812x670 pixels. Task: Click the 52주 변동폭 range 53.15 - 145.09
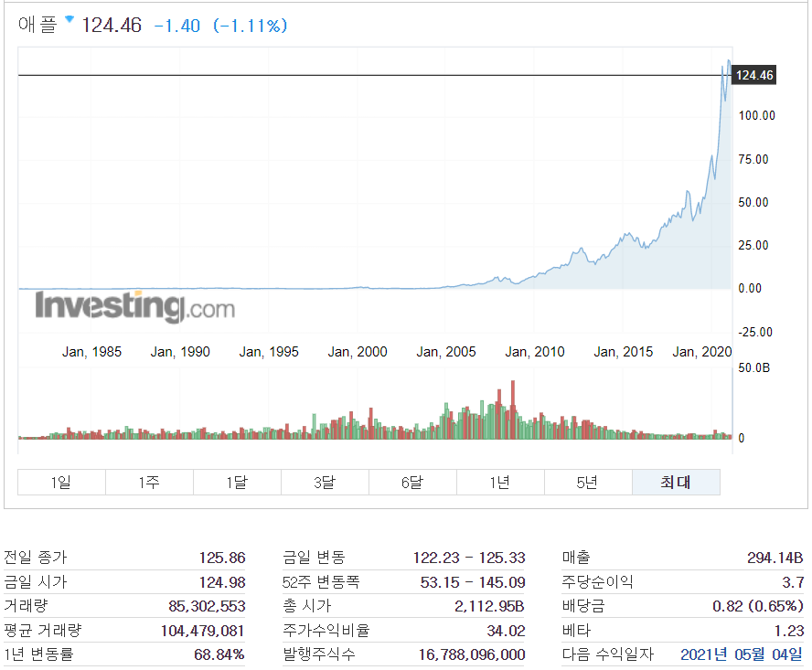pos(473,582)
